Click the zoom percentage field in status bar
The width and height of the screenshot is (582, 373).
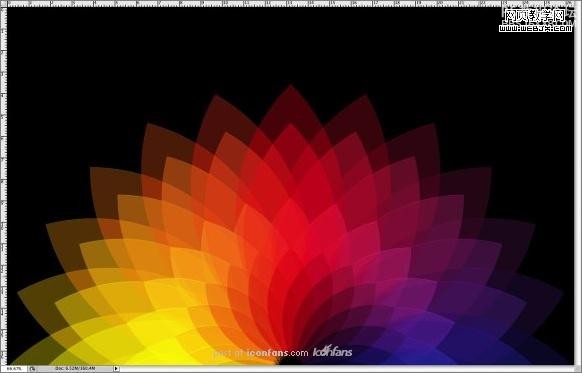[14, 369]
